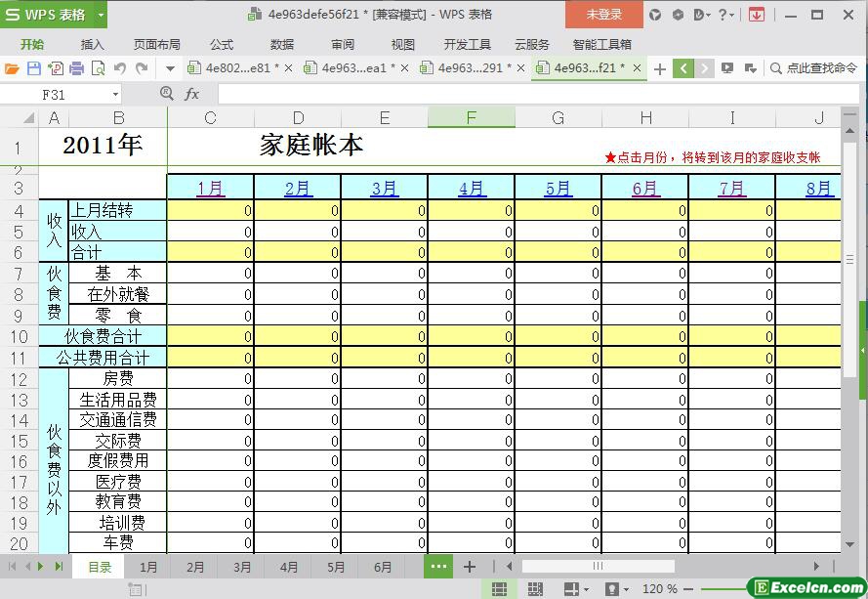The width and height of the screenshot is (868, 599).
Task: Open the 插入 ribbon tab
Action: coord(92,44)
